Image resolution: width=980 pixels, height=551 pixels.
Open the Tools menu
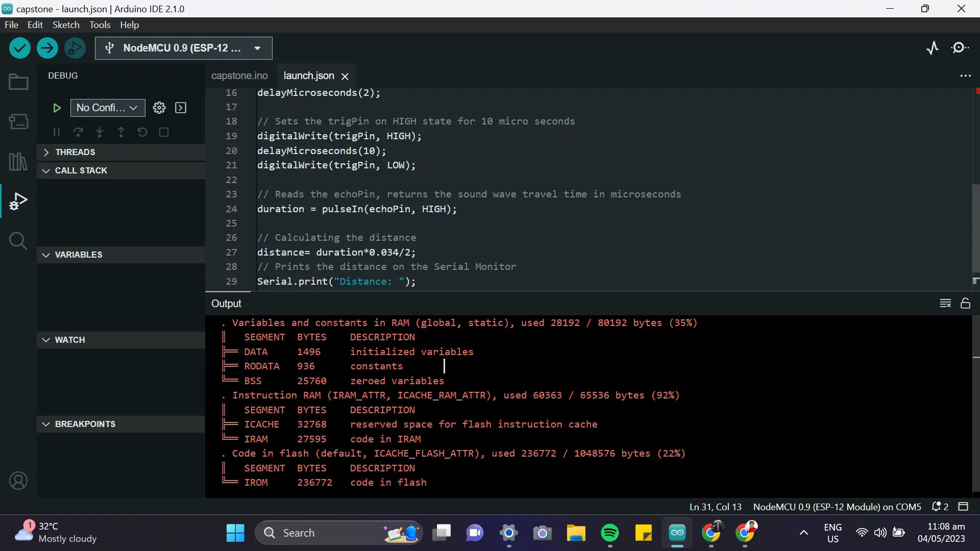point(100,24)
